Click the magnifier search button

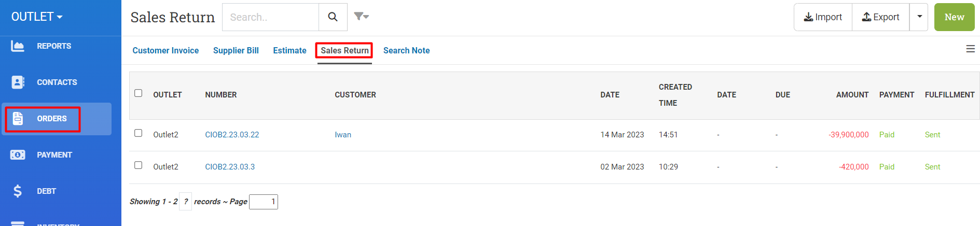coord(333,17)
